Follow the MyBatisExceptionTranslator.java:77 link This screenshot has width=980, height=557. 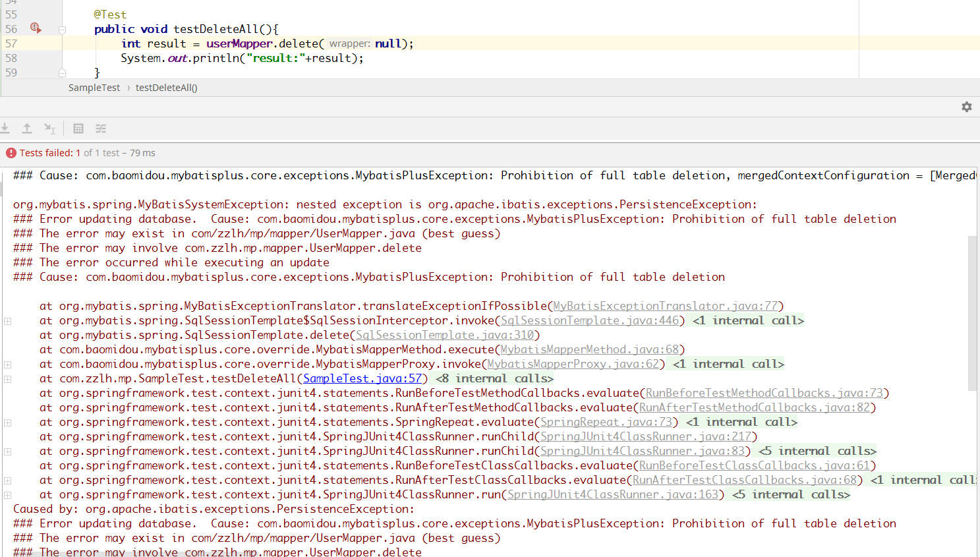click(x=665, y=307)
